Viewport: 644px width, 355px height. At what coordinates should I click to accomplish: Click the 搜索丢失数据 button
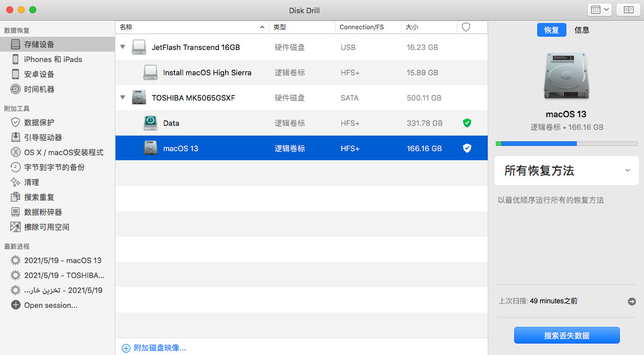(x=566, y=335)
